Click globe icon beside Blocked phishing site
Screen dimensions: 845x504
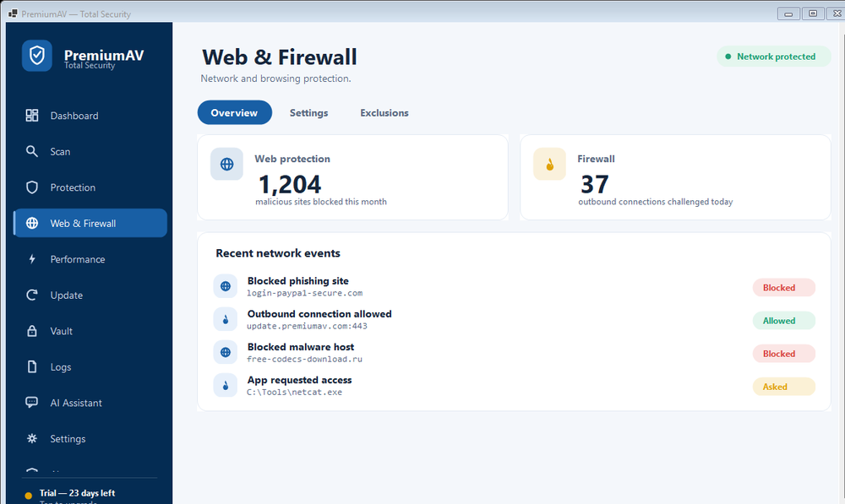[x=226, y=286]
